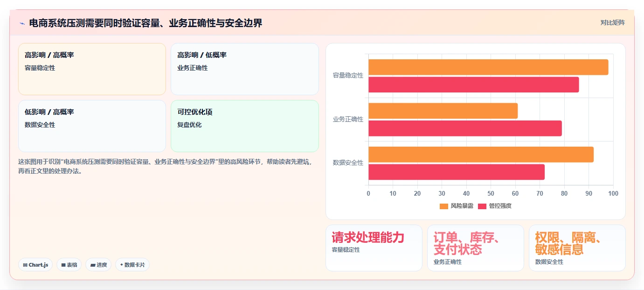The width and height of the screenshot is (644, 290).
Task: Click the Chart.js tag chip
Action: 35,265
